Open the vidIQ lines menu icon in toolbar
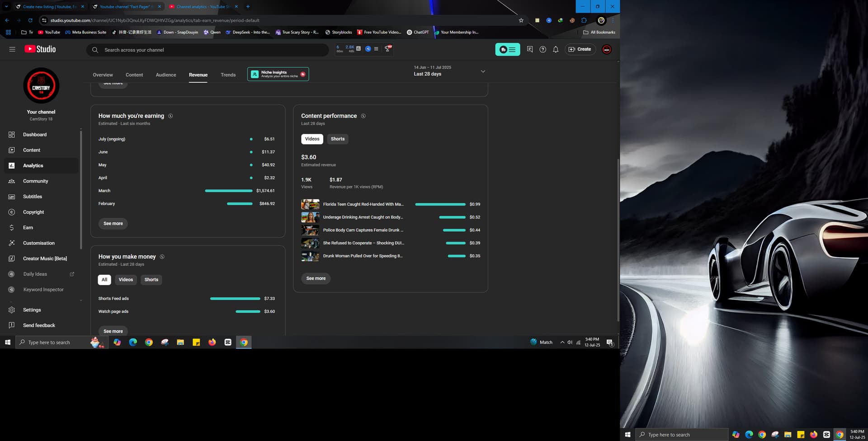 pyautogui.click(x=376, y=49)
